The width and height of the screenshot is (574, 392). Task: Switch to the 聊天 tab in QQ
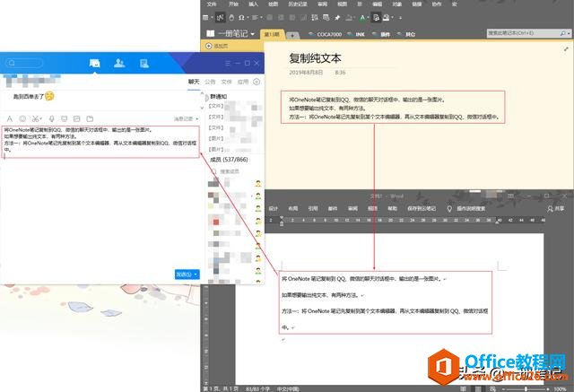pos(194,82)
